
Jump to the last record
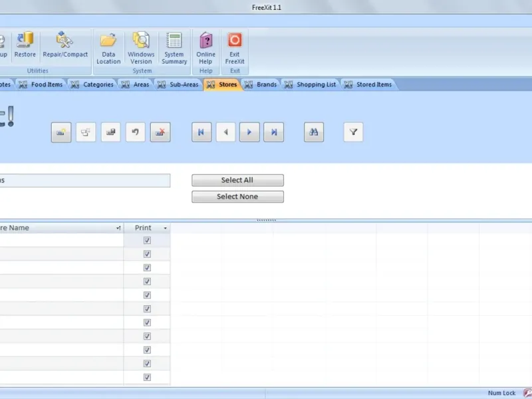[274, 132]
